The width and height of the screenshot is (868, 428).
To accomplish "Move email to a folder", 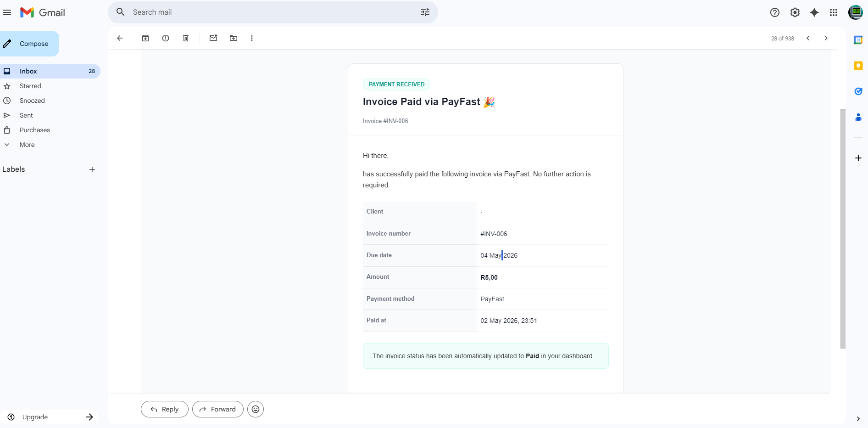I will click(x=234, y=38).
